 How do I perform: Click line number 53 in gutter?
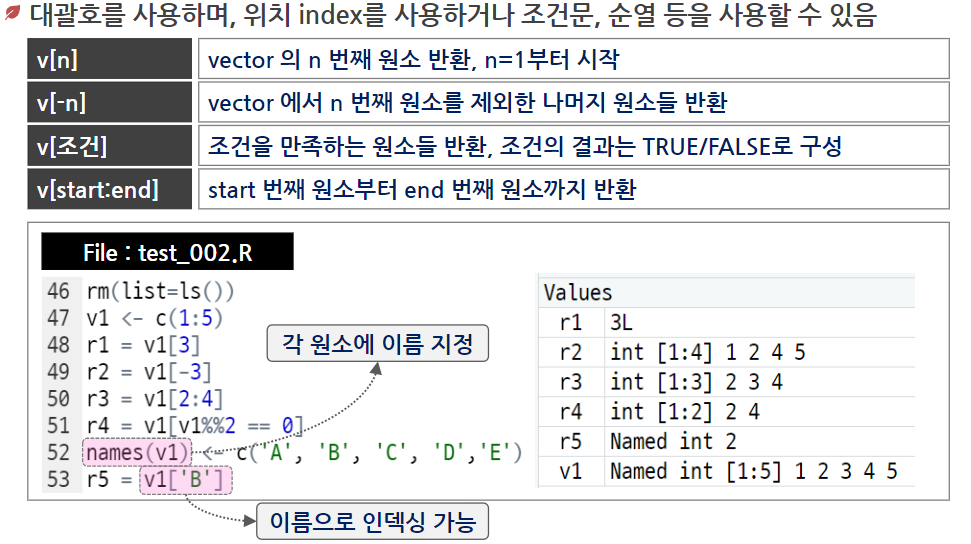pyautogui.click(x=59, y=479)
